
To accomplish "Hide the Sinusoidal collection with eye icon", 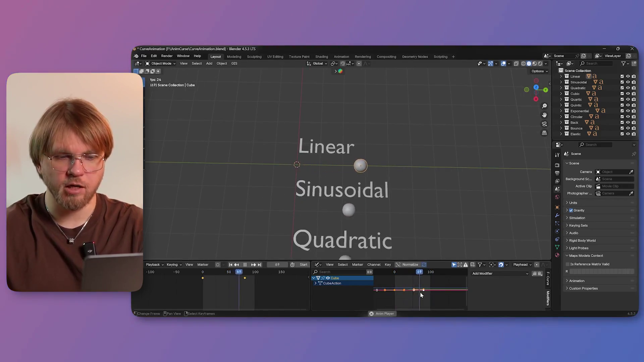I will [x=628, y=82].
